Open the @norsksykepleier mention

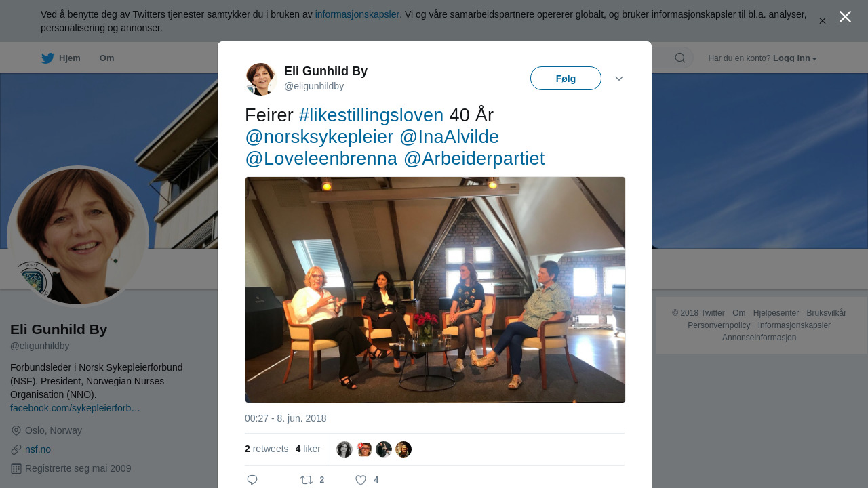tap(319, 137)
